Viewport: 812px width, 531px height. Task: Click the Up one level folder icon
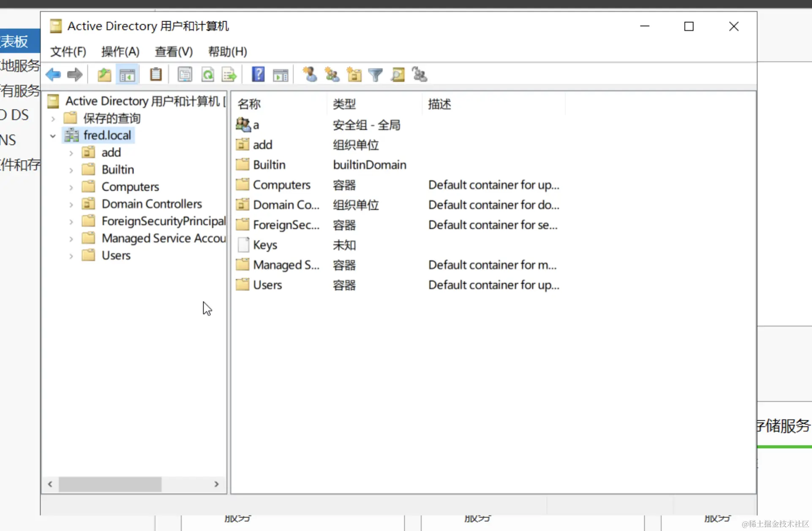coord(104,75)
